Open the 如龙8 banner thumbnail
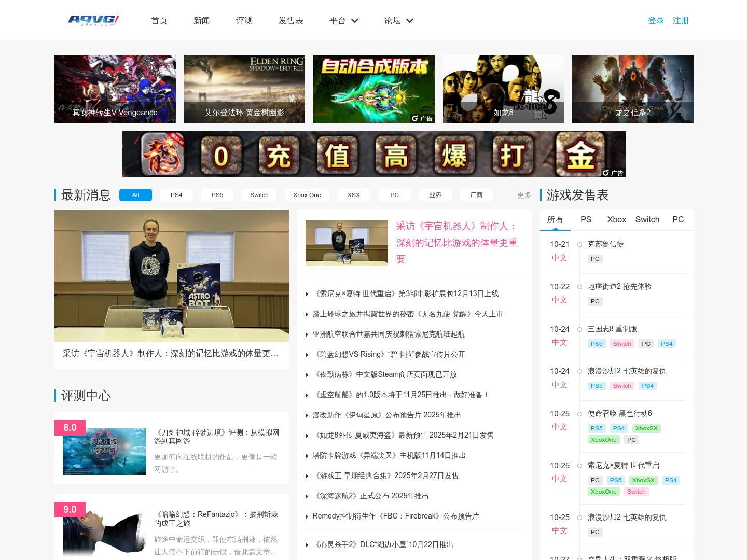Viewport: 747px width, 560px height. coord(503,89)
